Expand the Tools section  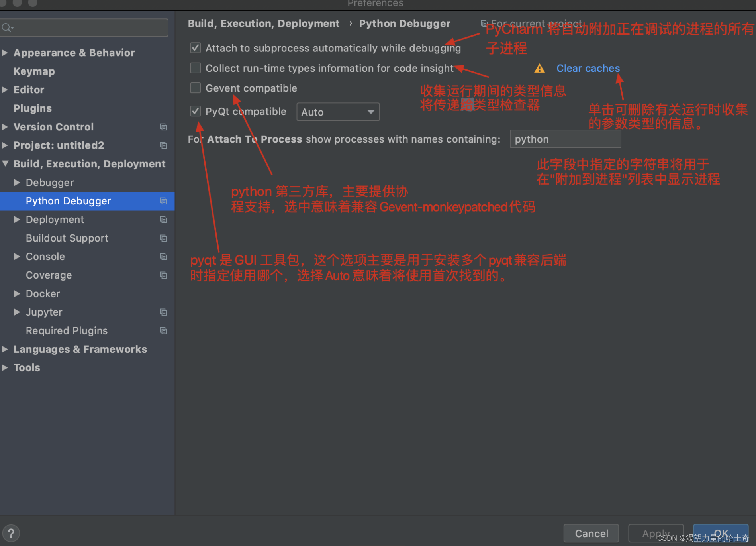pos(5,367)
